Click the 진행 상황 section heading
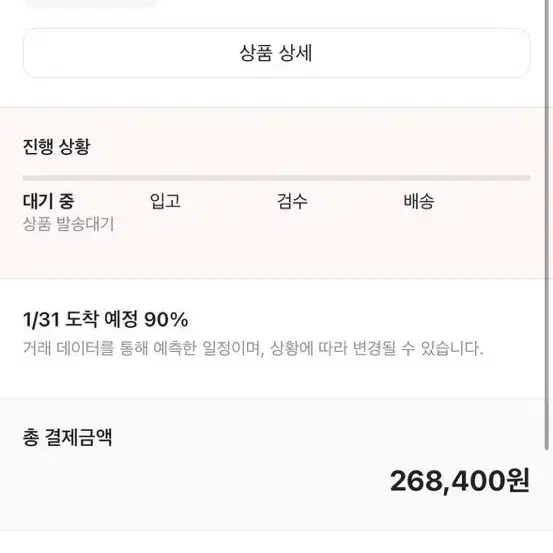Screen dimensions: 553x553 [56, 146]
